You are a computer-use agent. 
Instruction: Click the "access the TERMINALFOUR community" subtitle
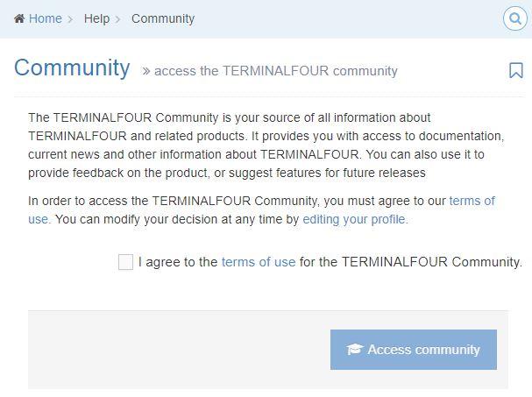276,71
